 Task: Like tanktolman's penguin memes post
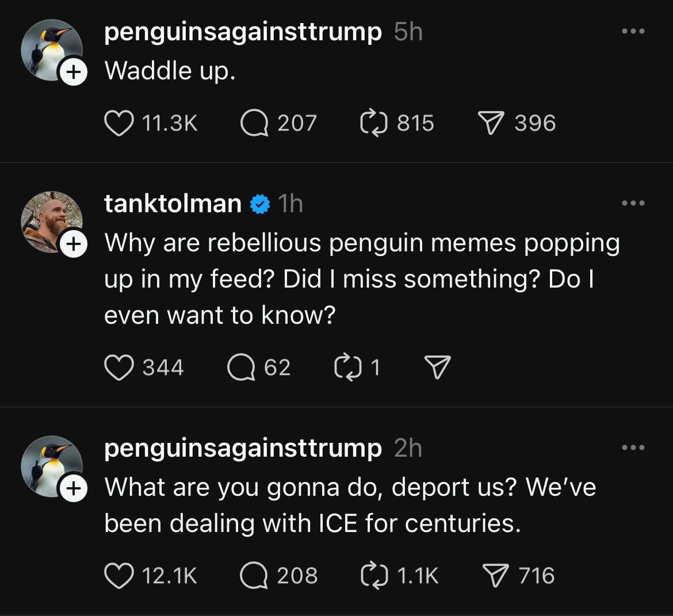(118, 368)
